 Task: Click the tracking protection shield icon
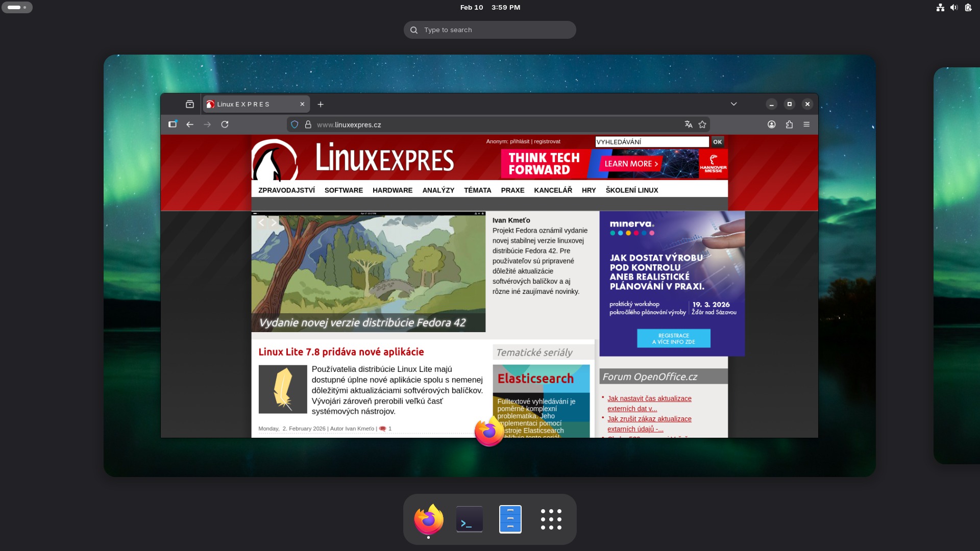[x=295, y=124]
